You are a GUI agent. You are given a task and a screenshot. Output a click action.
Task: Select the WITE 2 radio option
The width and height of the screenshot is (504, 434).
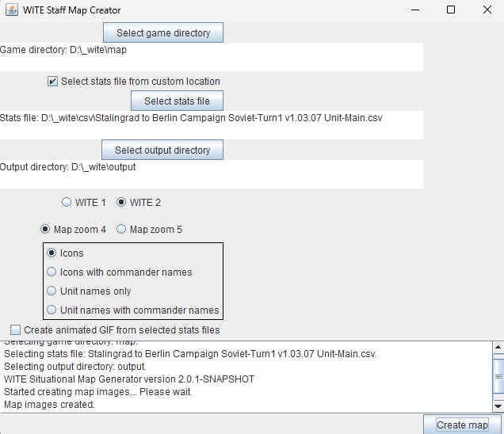click(122, 202)
